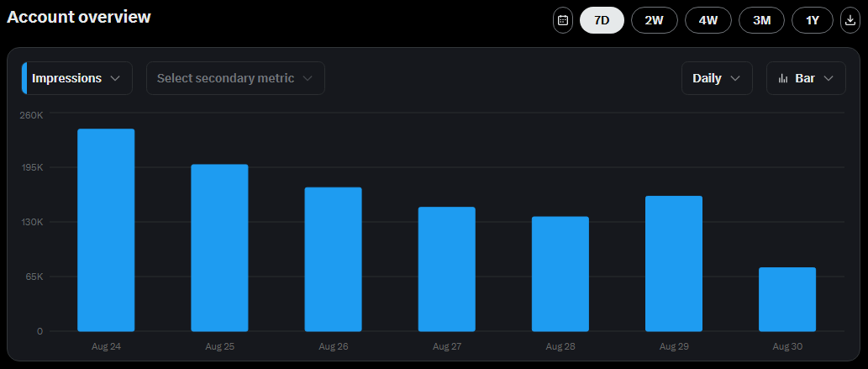Click the Aug 27 impressions bar
The width and height of the screenshot is (868, 369).
pyautogui.click(x=447, y=269)
